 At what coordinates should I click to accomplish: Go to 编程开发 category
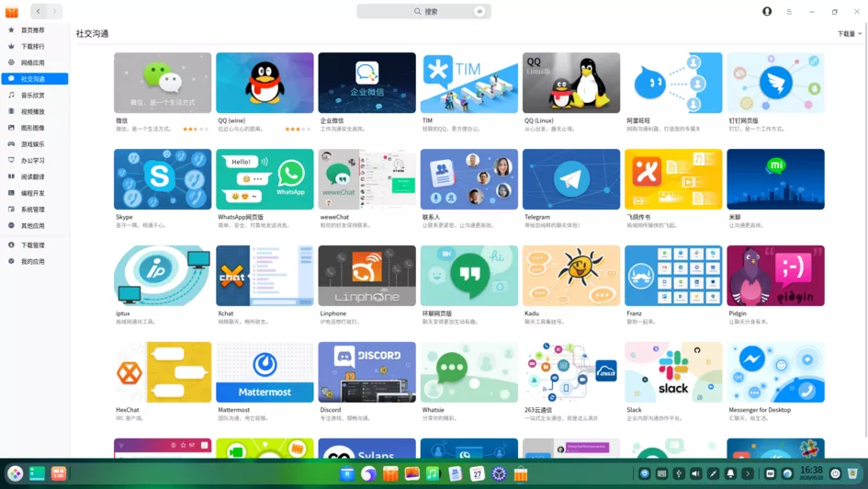(x=32, y=193)
